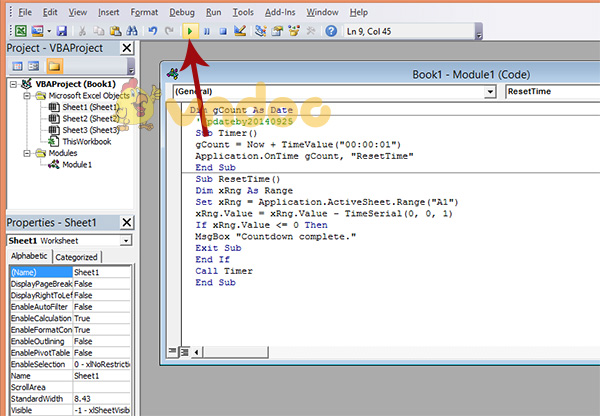Select Sheet3 (Sheet3) in project tree
This screenshot has width=600, height=416.
pos(91,130)
